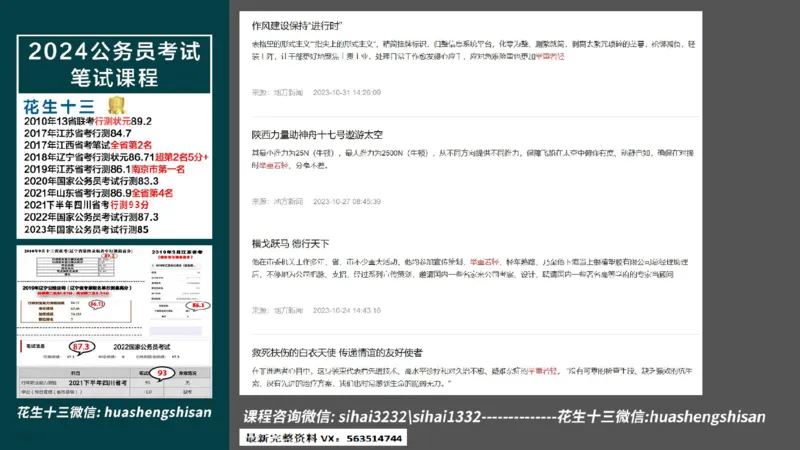Click the timestamp 2023-10-31 14:26:09

(347, 92)
